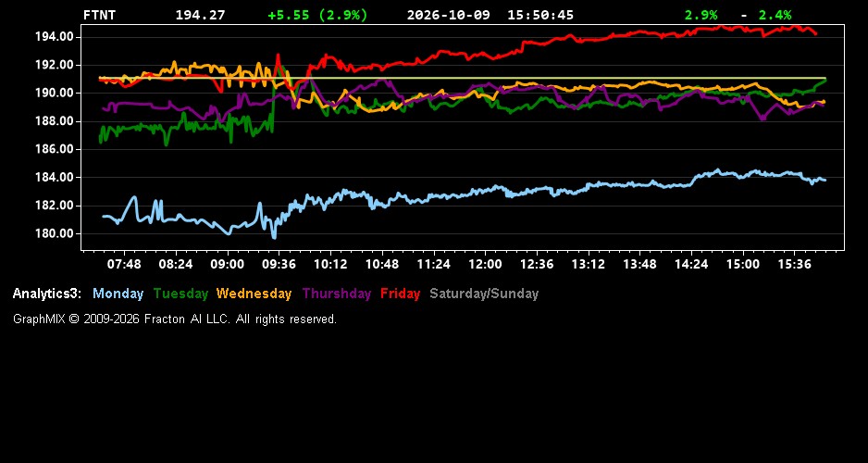Image resolution: width=868 pixels, height=463 pixels.
Task: Click the green 2.9% range value
Action: (x=701, y=15)
